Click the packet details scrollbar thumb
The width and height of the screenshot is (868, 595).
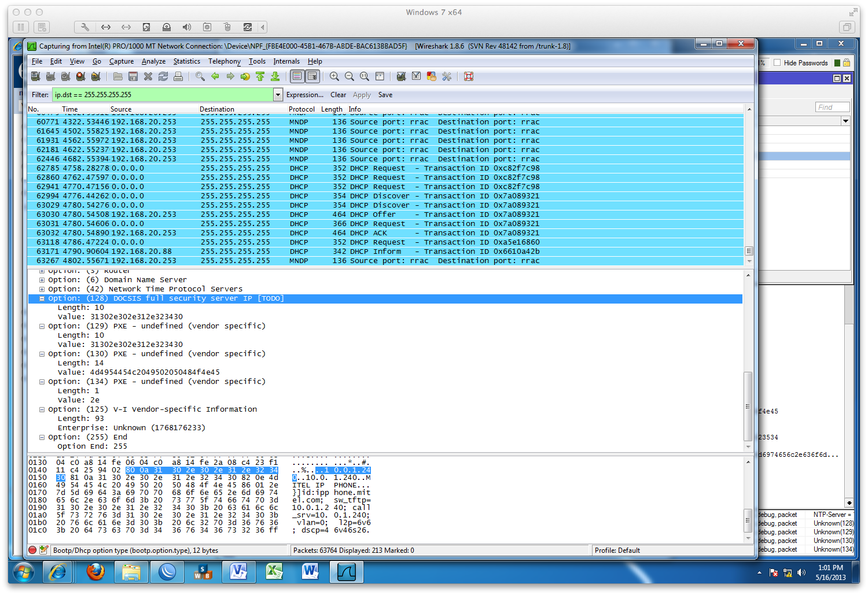(x=748, y=406)
